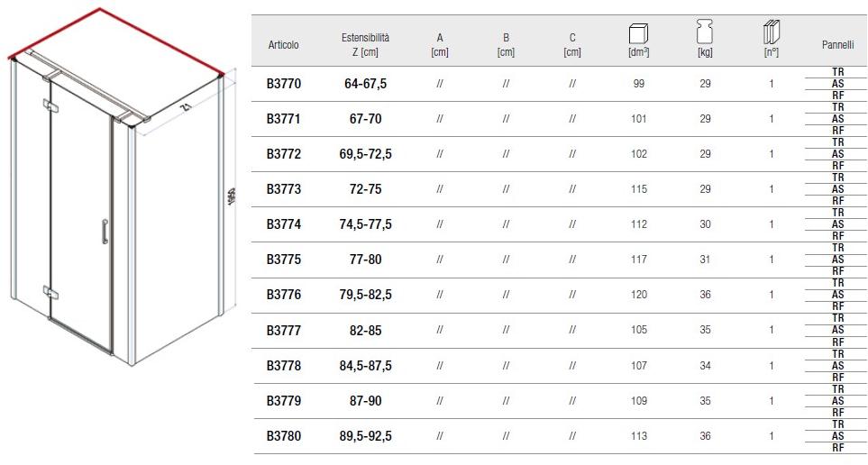Click the Pannelli column header

pyautogui.click(x=837, y=44)
